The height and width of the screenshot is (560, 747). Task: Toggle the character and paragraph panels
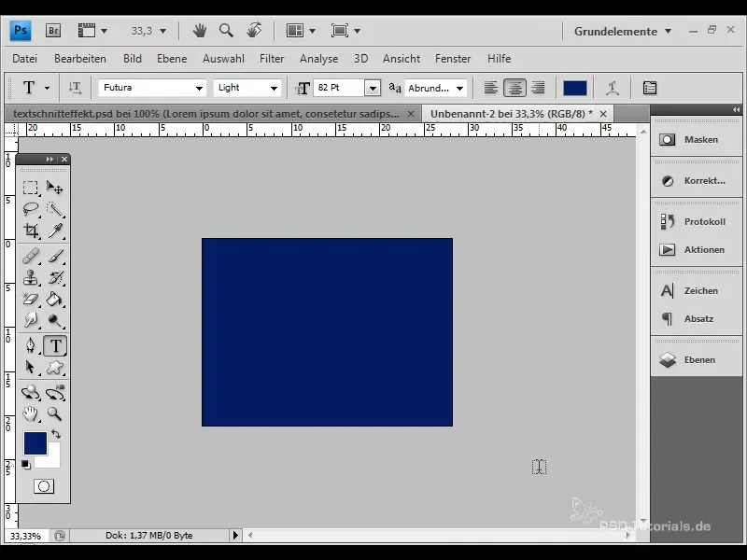point(650,88)
